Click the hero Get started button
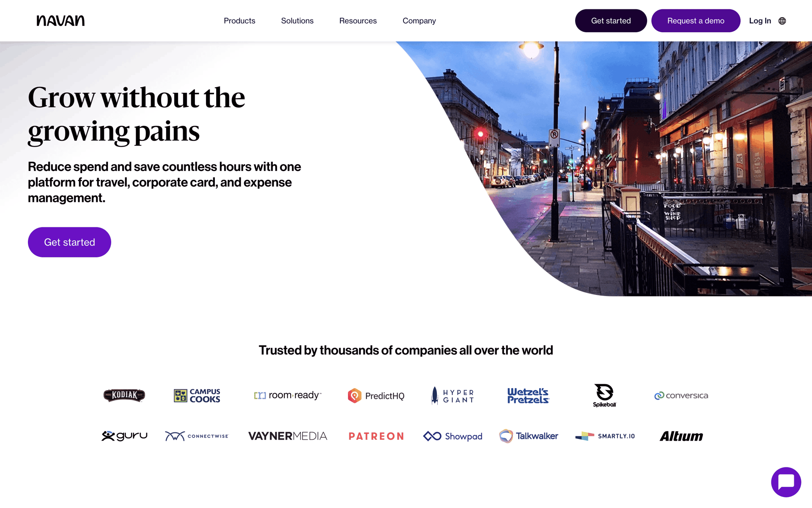This screenshot has height=508, width=812. pos(69,242)
